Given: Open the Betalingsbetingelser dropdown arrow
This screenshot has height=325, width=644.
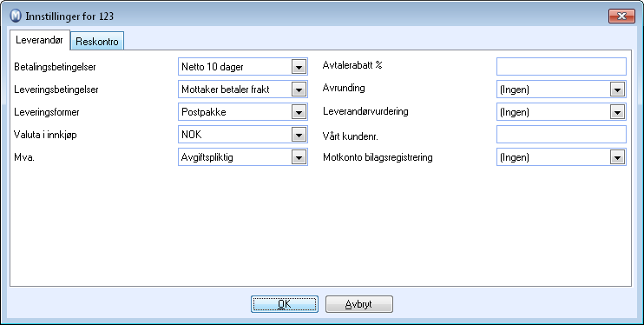Looking at the screenshot, I should [299, 67].
